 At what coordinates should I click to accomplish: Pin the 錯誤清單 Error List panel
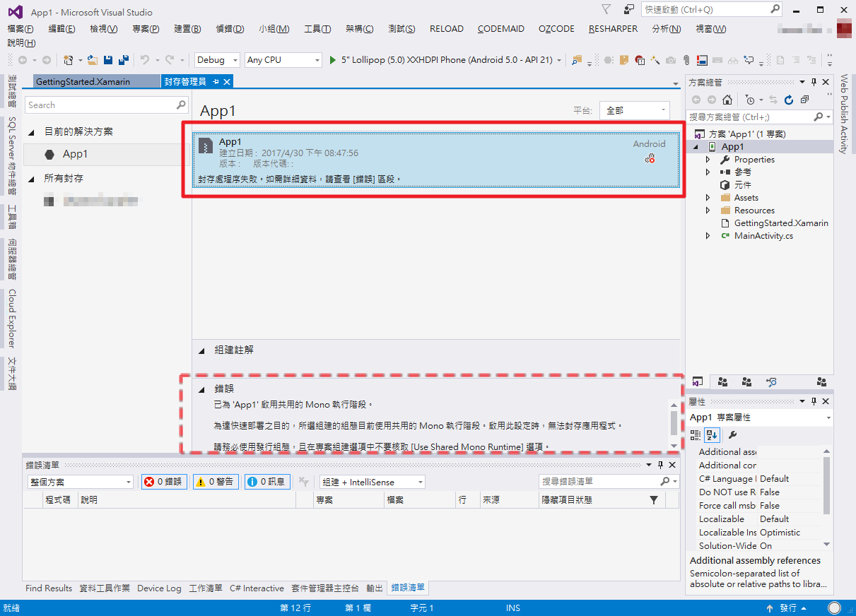[x=661, y=465]
